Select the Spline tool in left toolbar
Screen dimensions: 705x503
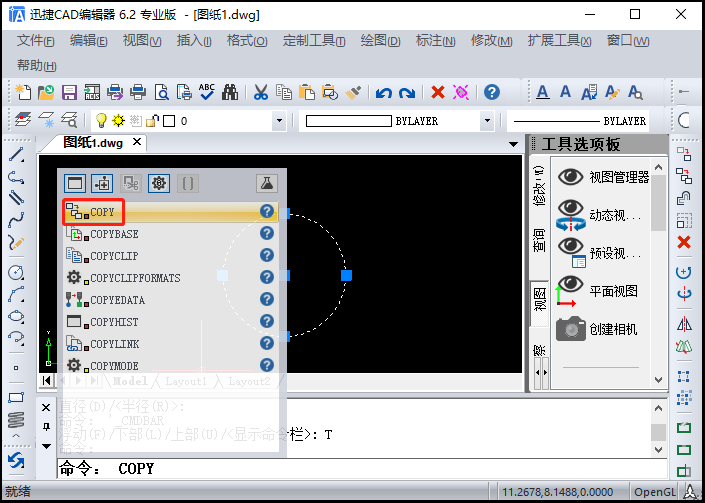[x=16, y=219]
